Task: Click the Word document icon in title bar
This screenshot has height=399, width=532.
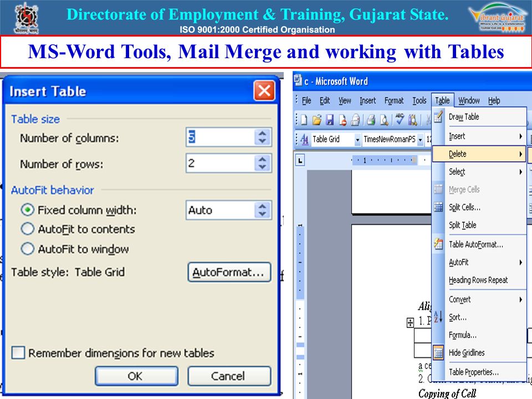Action: (298, 80)
